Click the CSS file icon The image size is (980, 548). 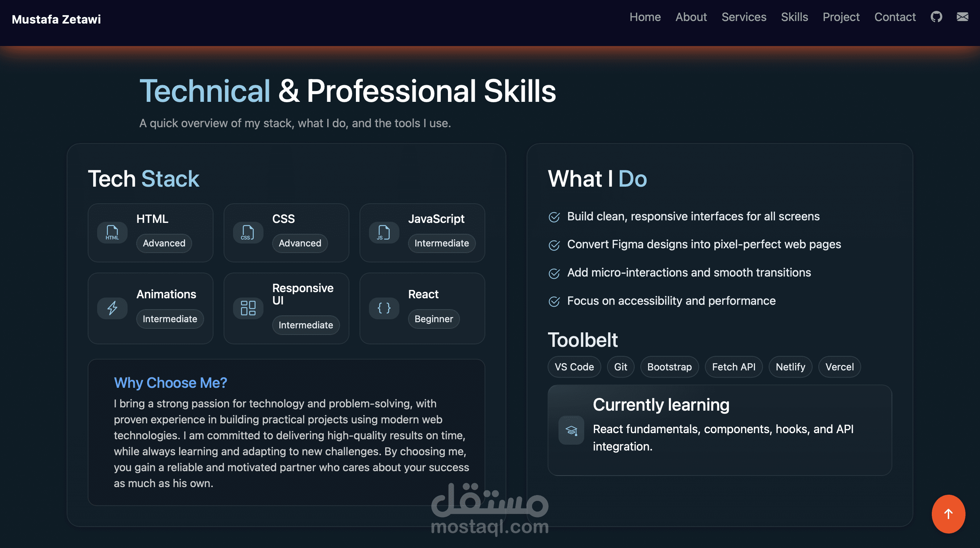[248, 233]
